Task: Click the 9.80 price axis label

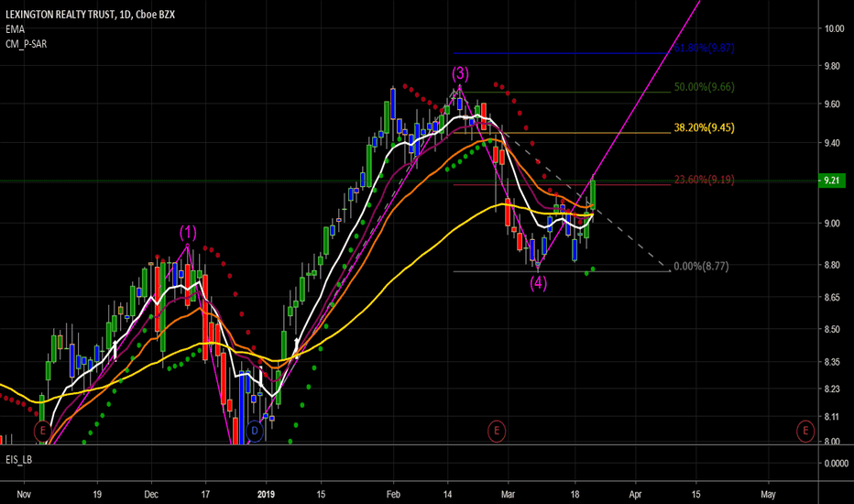Action: [x=832, y=66]
